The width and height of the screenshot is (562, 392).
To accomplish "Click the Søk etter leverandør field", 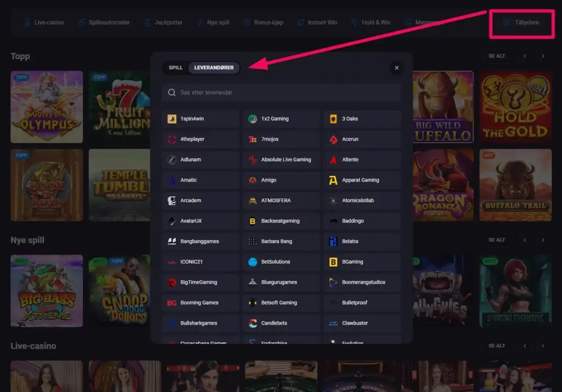I will click(282, 92).
